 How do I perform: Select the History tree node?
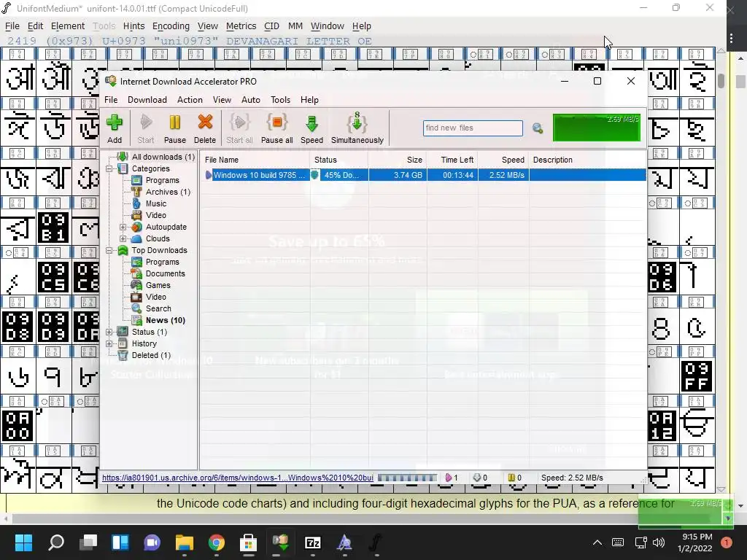(x=144, y=343)
